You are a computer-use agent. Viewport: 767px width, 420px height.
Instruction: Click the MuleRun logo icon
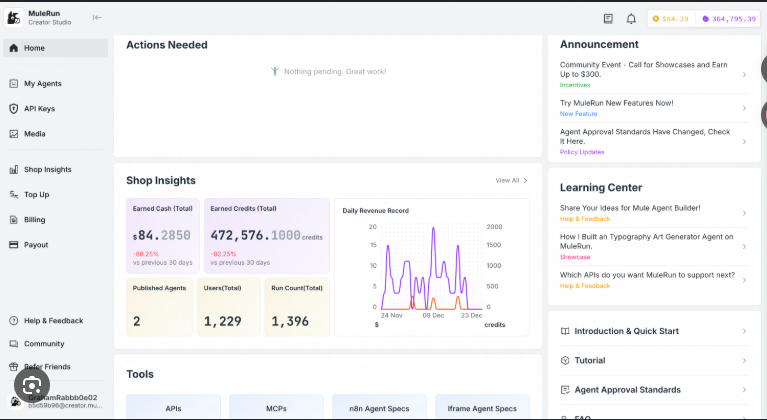pyautogui.click(x=13, y=18)
